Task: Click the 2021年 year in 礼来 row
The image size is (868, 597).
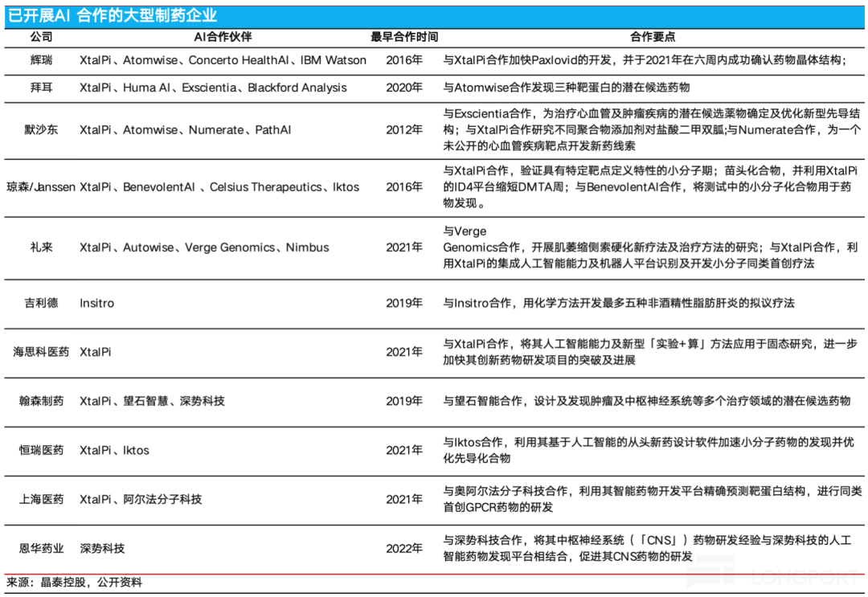Action: pos(404,247)
